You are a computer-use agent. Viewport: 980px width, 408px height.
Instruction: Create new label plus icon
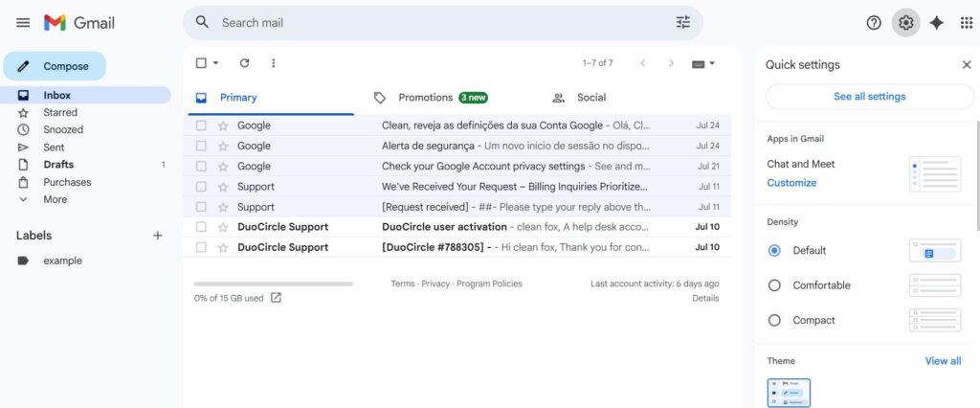point(158,236)
